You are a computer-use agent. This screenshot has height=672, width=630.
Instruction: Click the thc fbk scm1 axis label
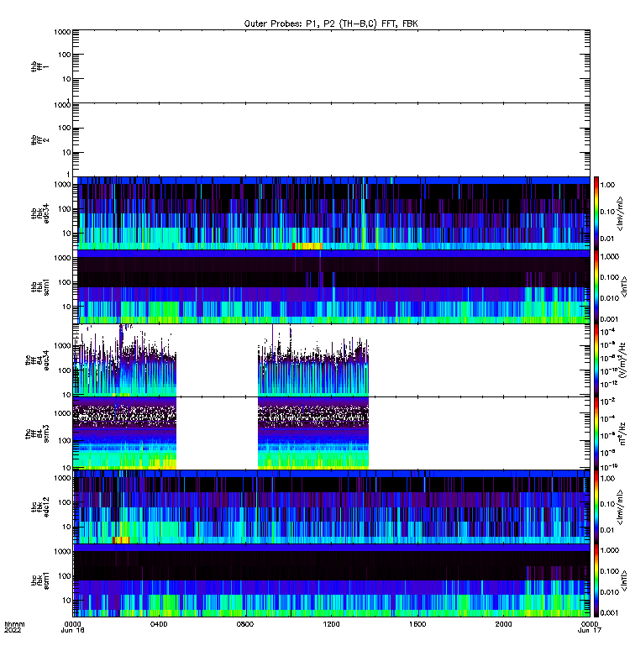[39, 580]
